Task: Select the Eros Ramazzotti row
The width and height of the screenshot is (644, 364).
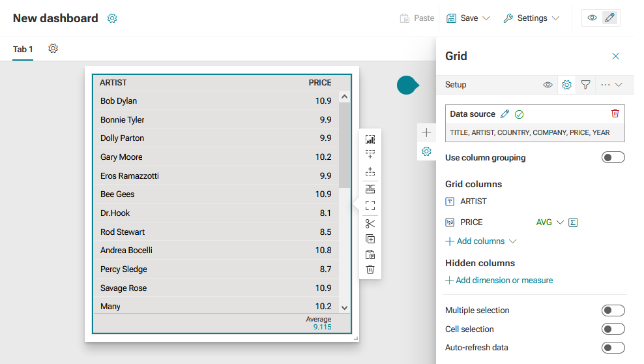Action: 216,176
